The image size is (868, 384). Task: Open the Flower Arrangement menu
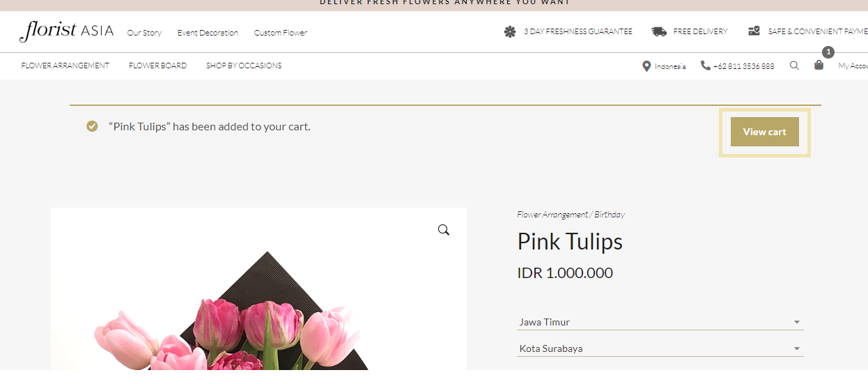pyautogui.click(x=65, y=66)
